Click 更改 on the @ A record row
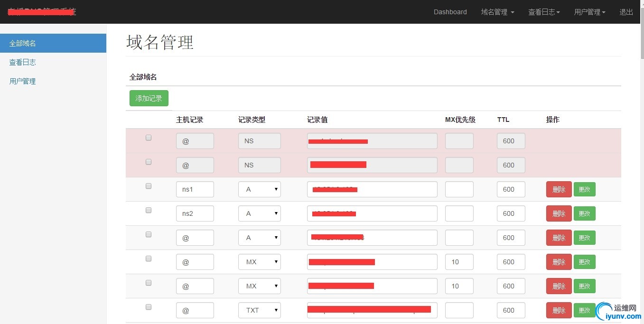644x324 pixels. 585,238
